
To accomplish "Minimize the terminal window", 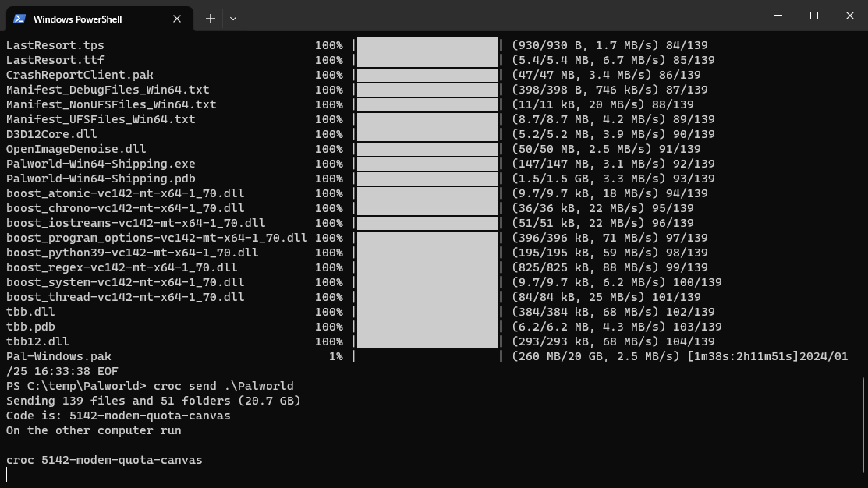I will coord(778,16).
